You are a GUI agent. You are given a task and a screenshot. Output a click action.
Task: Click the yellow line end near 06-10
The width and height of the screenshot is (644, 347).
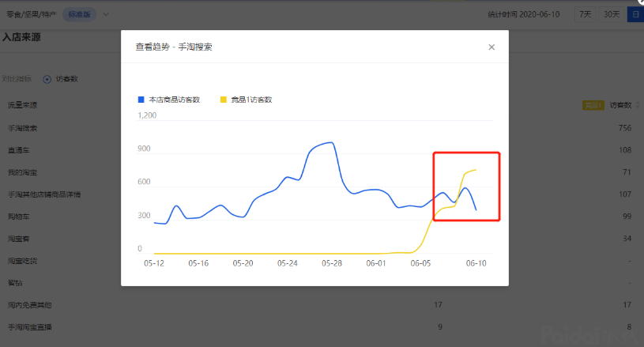click(x=475, y=170)
